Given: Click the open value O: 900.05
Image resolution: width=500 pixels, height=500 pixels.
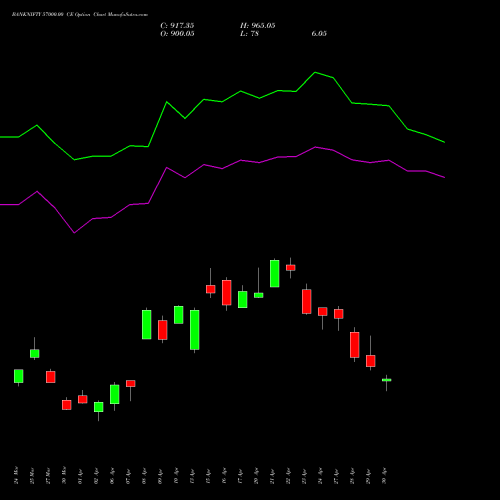Looking at the screenshot, I should tap(177, 34).
